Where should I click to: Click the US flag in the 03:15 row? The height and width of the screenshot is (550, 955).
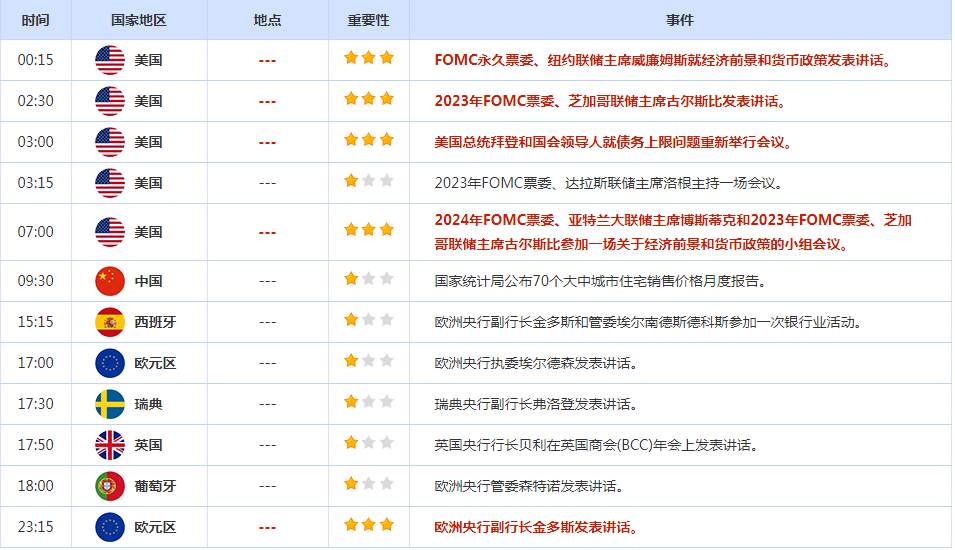[110, 183]
